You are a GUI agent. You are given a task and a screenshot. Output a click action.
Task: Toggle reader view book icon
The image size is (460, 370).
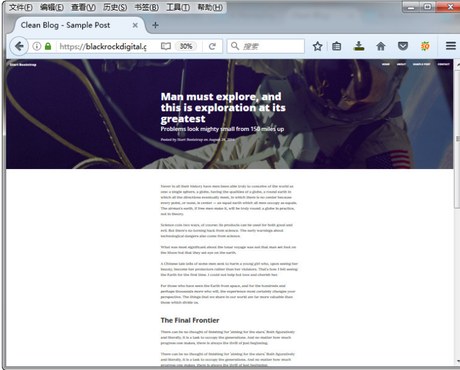(x=166, y=46)
